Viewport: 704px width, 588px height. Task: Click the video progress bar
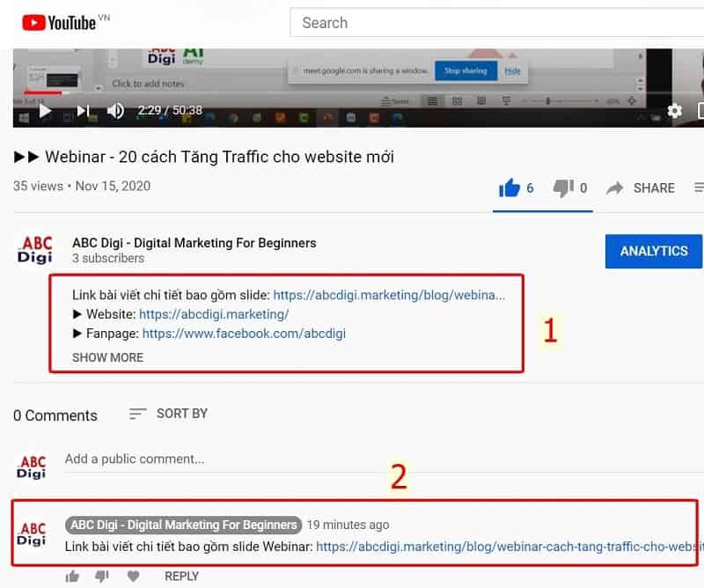coord(352,92)
